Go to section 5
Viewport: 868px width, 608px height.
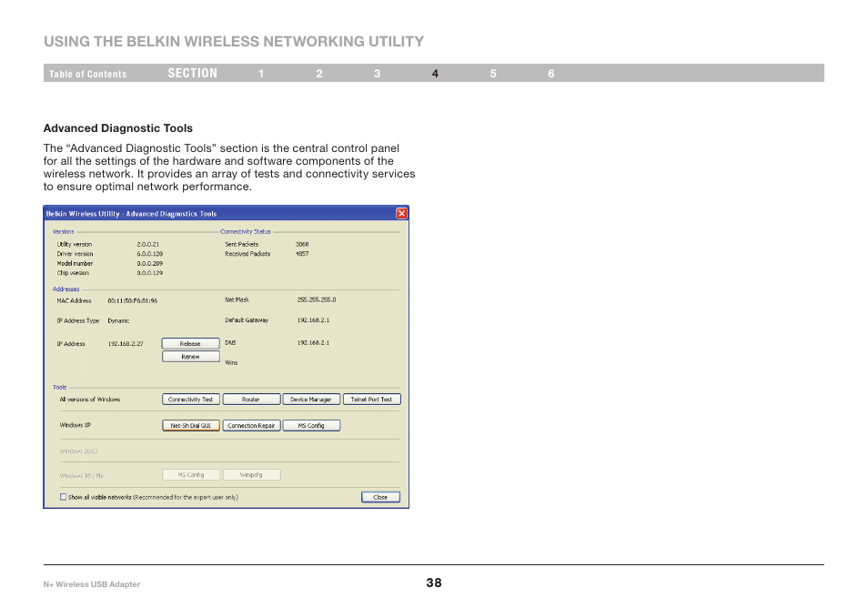click(493, 74)
